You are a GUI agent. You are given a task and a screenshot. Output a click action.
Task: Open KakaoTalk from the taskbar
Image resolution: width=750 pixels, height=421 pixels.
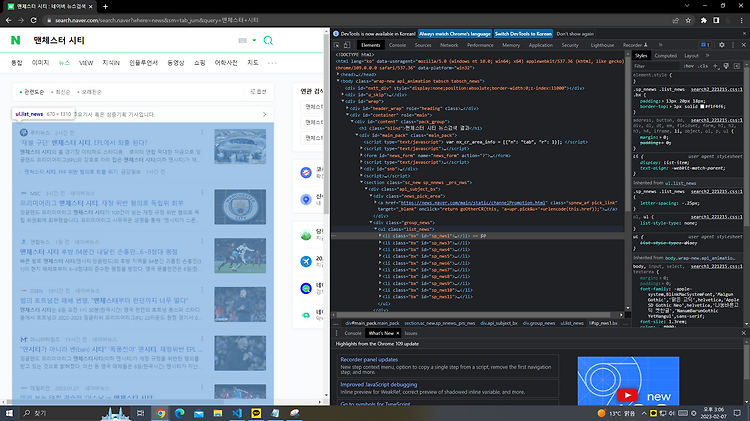[x=256, y=413]
